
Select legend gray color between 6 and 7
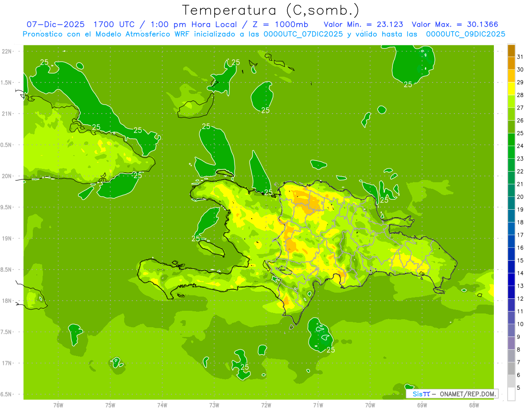pyautogui.click(x=511, y=368)
